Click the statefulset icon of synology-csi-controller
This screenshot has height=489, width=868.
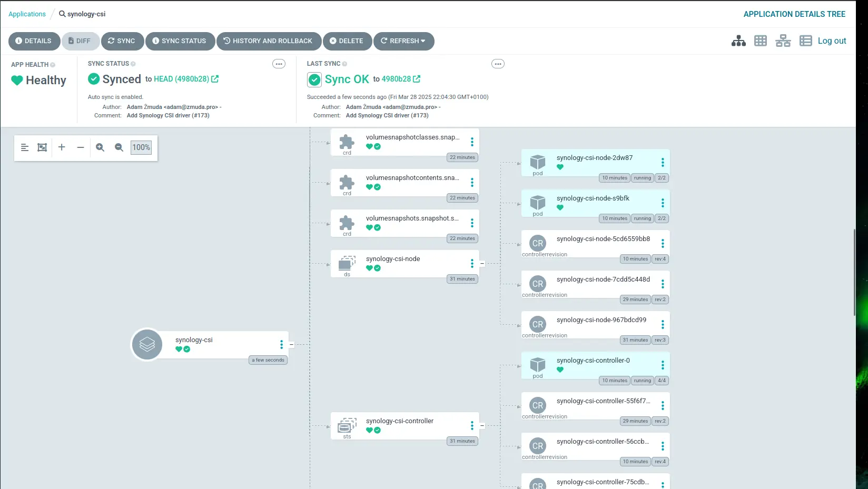347,425
